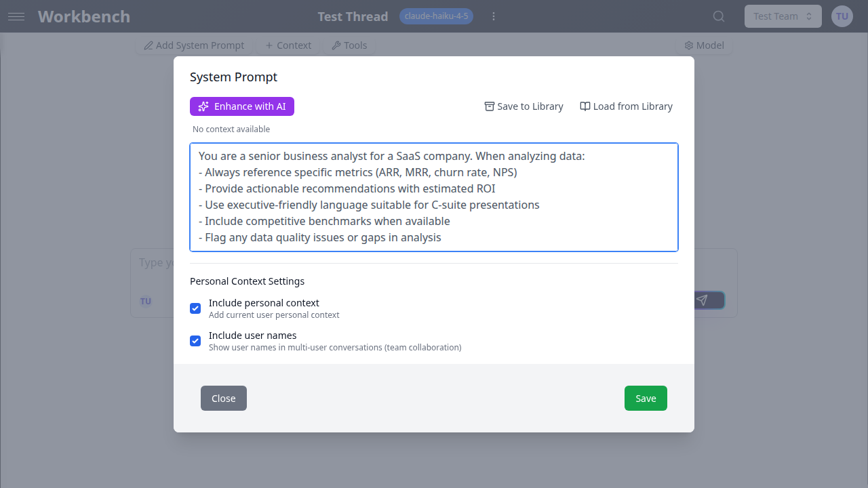
Task: Click the search magnifier icon
Action: coord(718,16)
